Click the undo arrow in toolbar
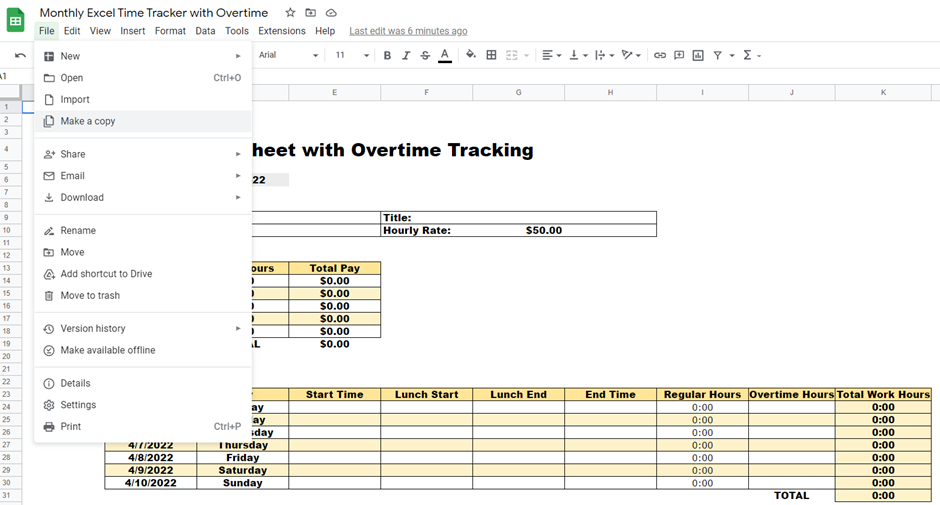This screenshot has width=940, height=505. click(20, 55)
